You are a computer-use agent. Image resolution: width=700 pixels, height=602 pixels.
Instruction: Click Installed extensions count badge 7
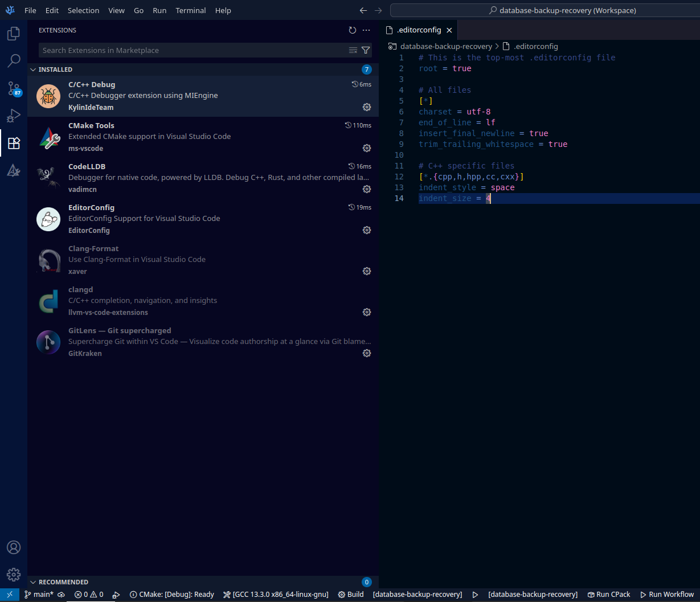(367, 69)
